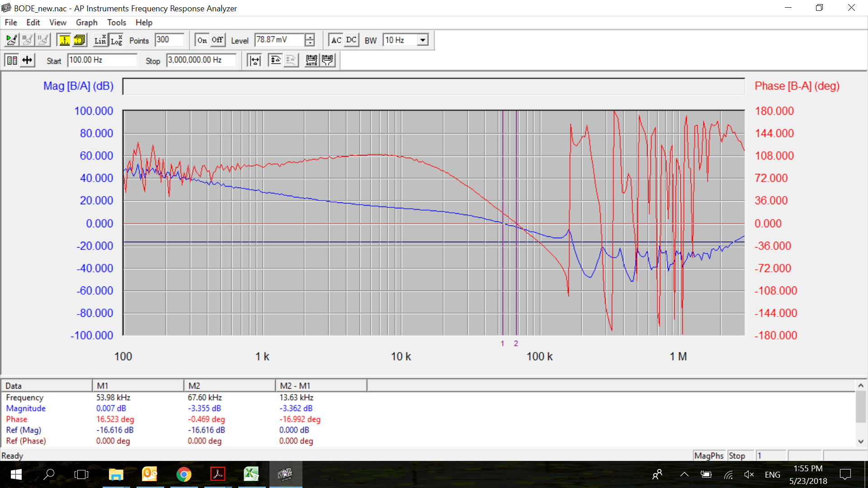This screenshot has width=868, height=488.
Task: Click the Mag [B/A] (dB) axis label
Action: [x=78, y=86]
